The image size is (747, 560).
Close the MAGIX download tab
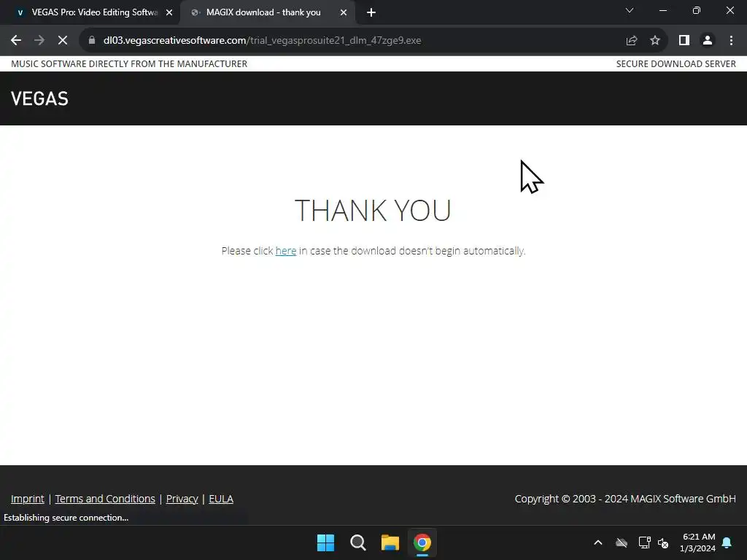(344, 13)
